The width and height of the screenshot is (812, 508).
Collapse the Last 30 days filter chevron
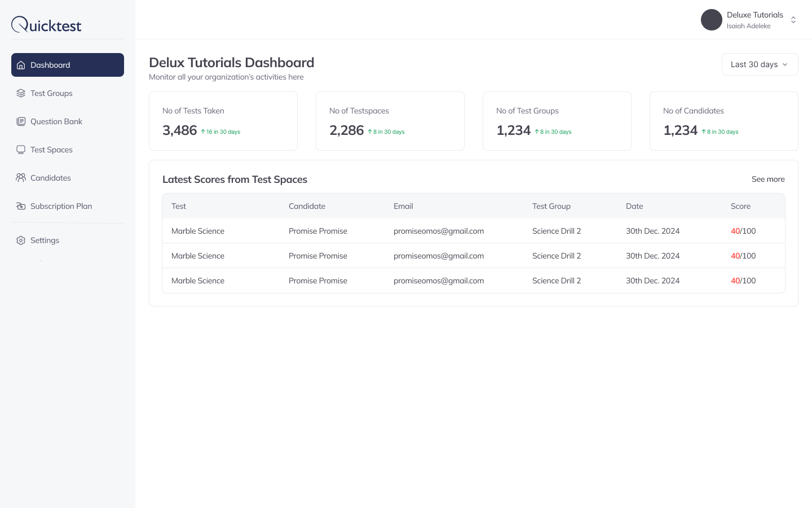click(785, 64)
